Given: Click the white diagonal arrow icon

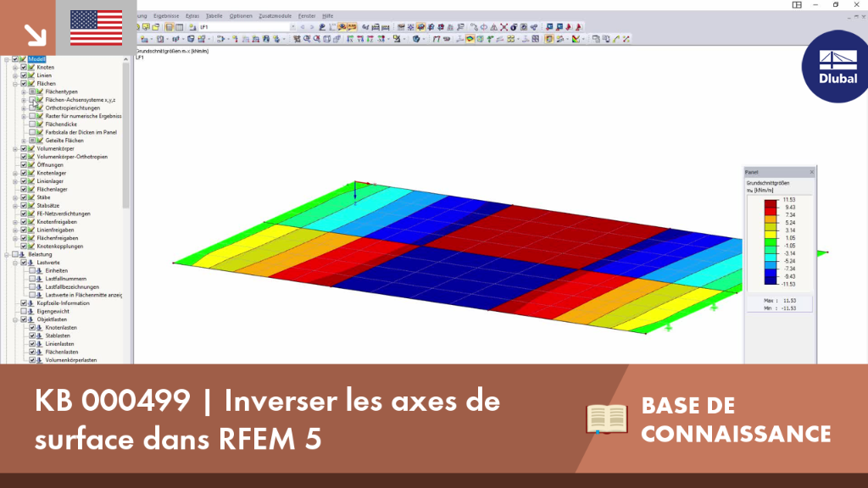Looking at the screenshot, I should coord(35,35).
